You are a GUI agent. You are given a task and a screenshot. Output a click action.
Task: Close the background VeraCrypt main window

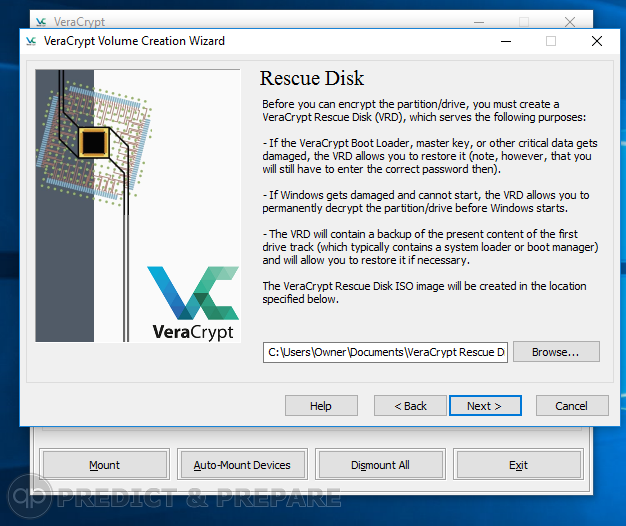pyautogui.click(x=570, y=22)
